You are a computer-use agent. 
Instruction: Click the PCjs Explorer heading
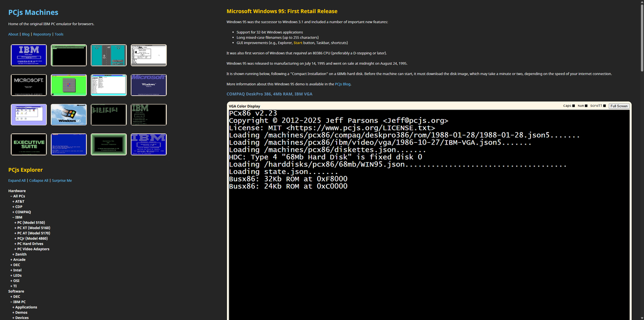click(x=25, y=170)
